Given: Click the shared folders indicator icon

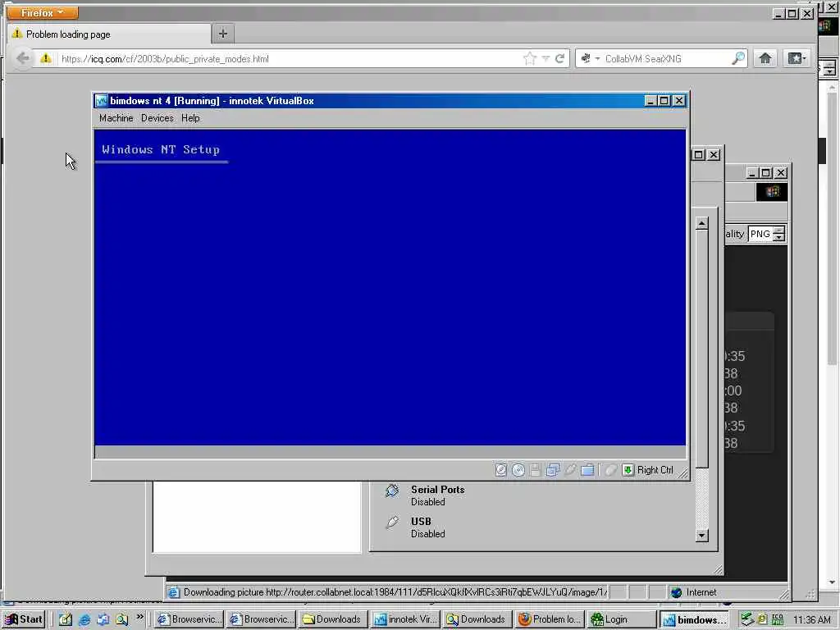Looking at the screenshot, I should [587, 470].
